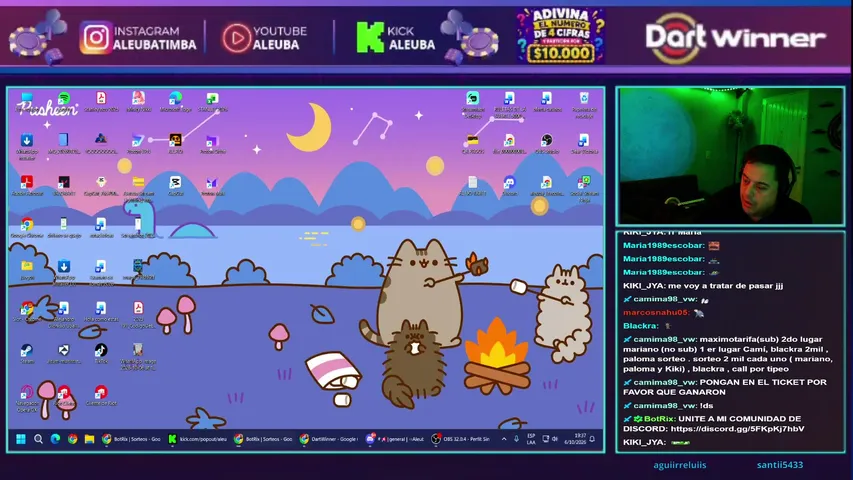Viewport: 853px width, 480px height.
Task: Open File Explorer from the taskbar
Action: [x=89, y=439]
